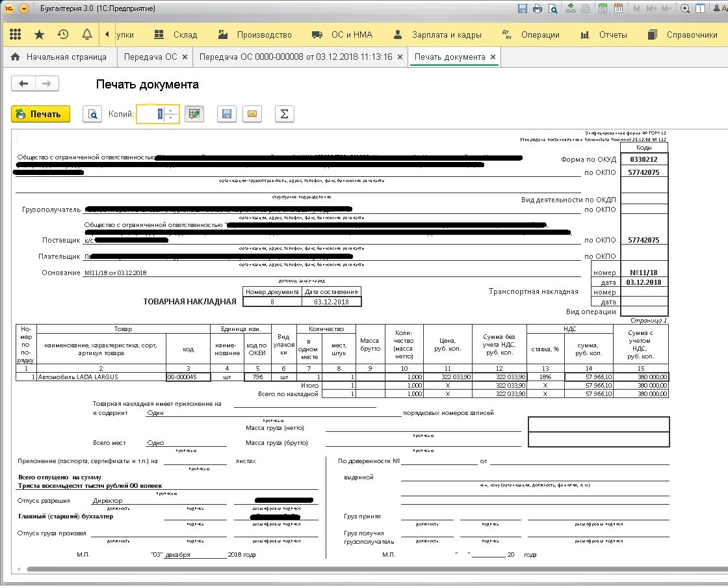Open the Отчеты section
728x588 pixels.
(604, 34)
